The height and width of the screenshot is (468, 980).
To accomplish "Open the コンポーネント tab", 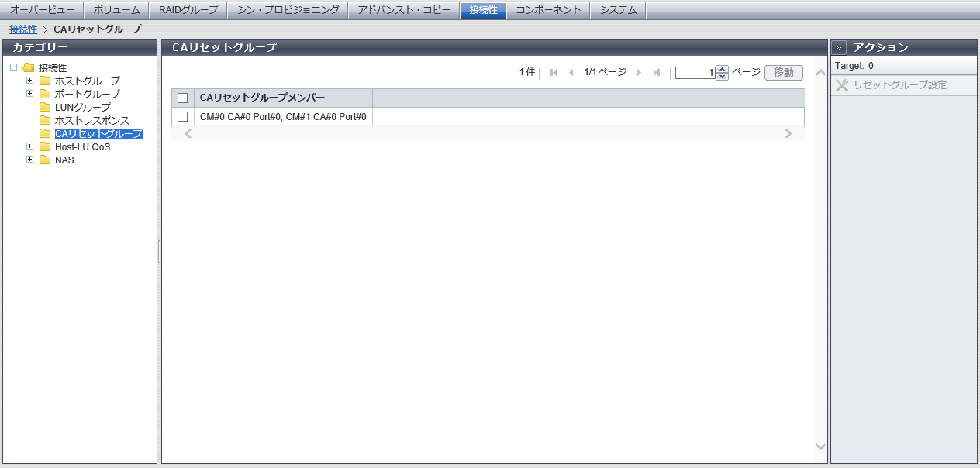I will [x=548, y=10].
